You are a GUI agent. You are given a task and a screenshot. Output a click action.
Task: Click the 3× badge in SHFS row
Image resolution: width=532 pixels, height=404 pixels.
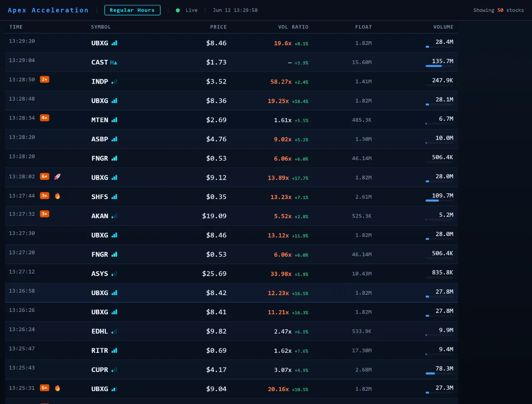[44, 196]
